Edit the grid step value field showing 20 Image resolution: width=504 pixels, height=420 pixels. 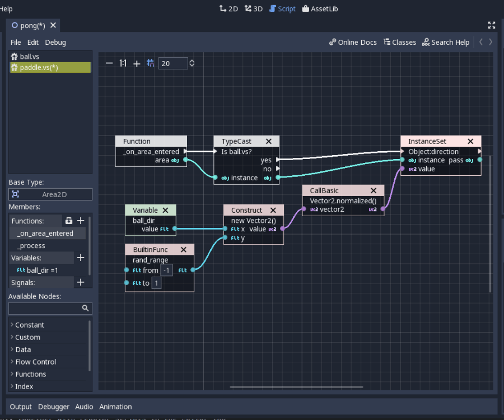click(x=174, y=63)
